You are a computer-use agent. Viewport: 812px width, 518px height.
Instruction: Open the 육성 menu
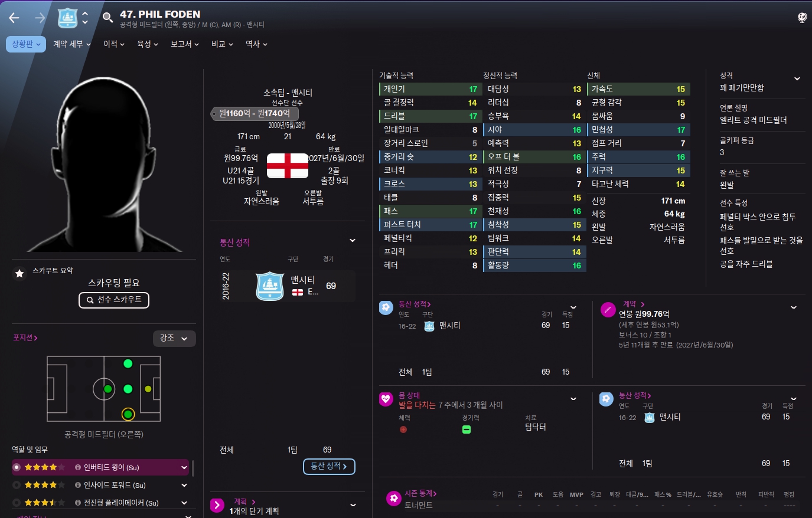(148, 44)
